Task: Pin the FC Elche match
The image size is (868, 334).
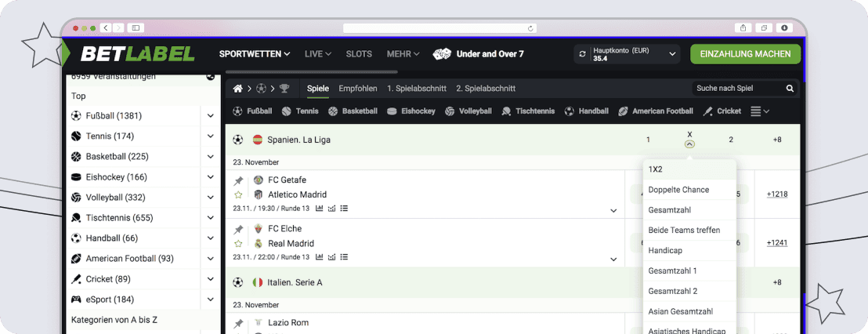Action: (238, 230)
